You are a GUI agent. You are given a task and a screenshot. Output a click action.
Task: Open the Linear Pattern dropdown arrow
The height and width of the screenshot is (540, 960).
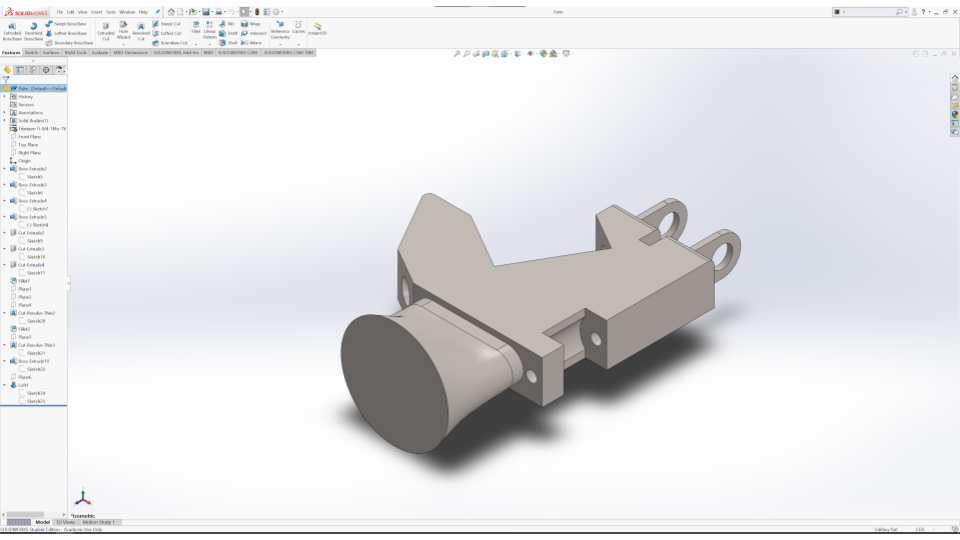click(x=210, y=45)
